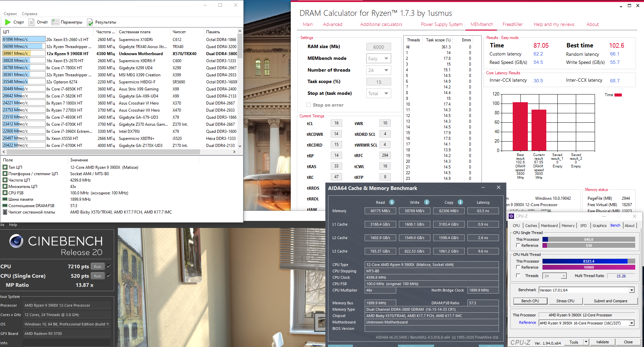644x347 pixels.
Task: Open the Additional calculators tab
Action: [x=381, y=24]
